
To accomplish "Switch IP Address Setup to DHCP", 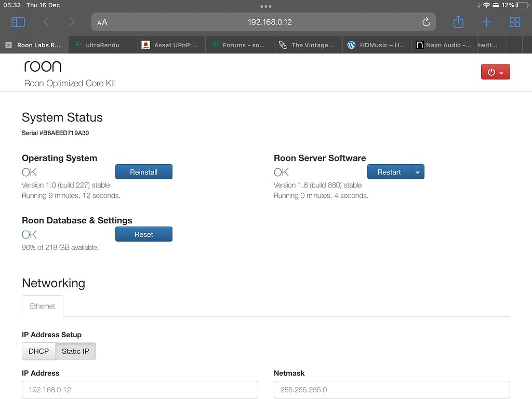I will [x=38, y=351].
